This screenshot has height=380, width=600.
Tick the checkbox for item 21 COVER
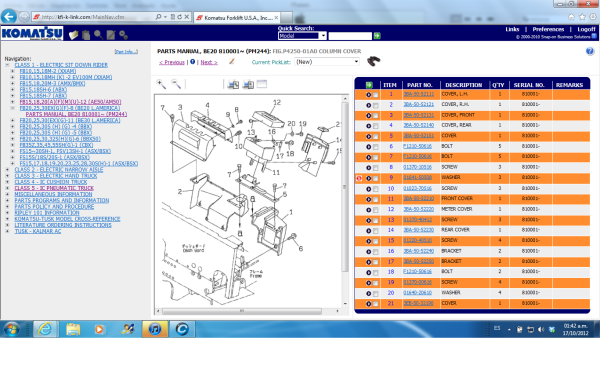click(x=375, y=304)
